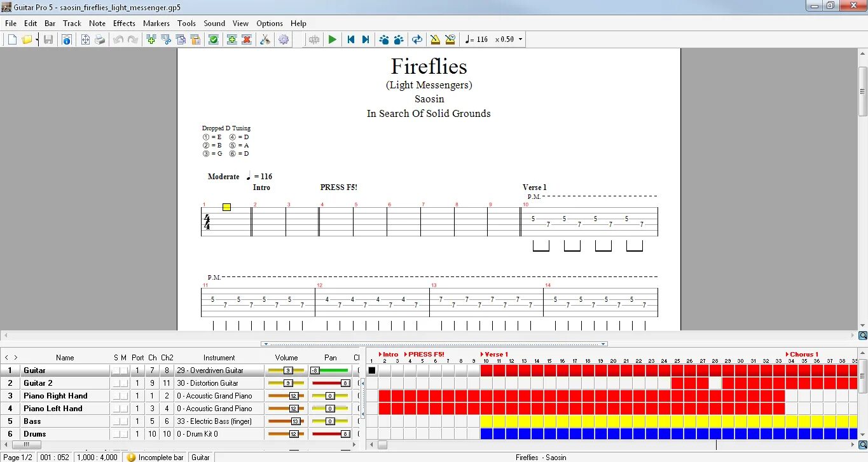The image size is (868, 462).
Task: Toggle the full screen view icon
Action: click(x=85, y=39)
